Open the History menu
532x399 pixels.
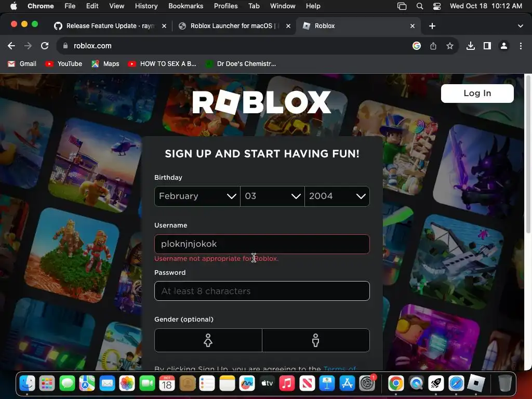pyautogui.click(x=146, y=6)
